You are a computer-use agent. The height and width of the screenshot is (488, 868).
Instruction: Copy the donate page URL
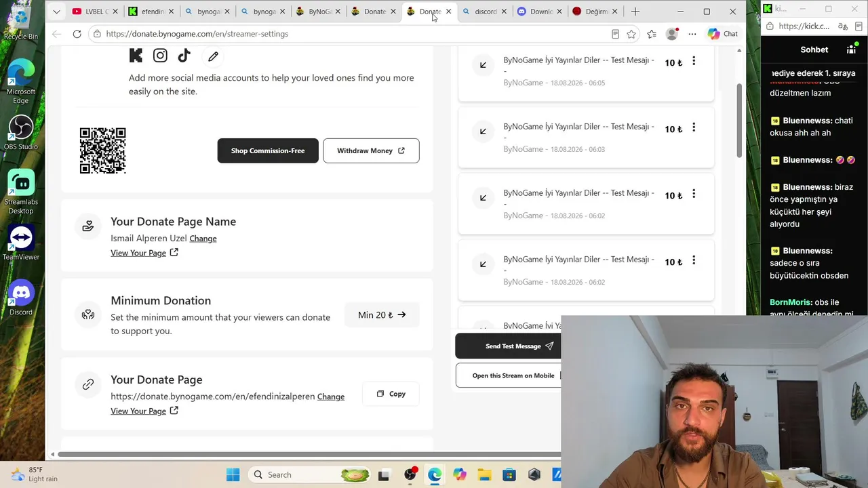(x=391, y=394)
